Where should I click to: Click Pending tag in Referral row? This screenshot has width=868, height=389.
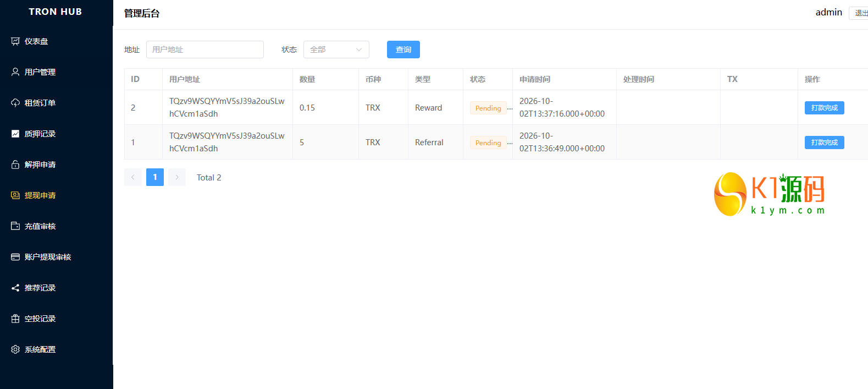pyautogui.click(x=488, y=143)
